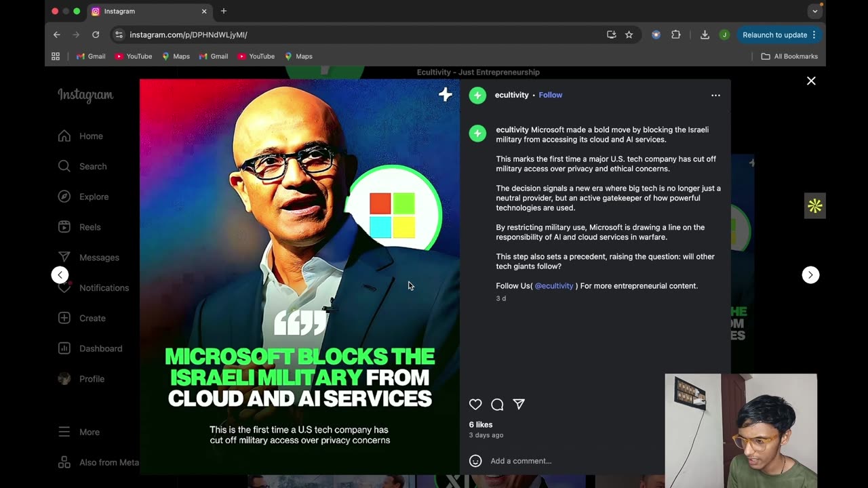Open first Maps bookmark
868x488 pixels.
175,56
